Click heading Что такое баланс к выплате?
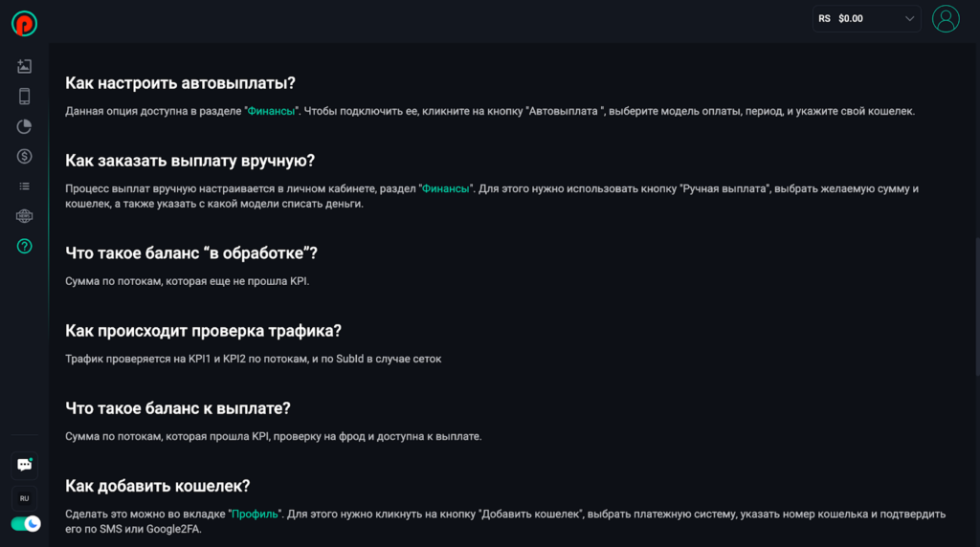The image size is (980, 547). [177, 407]
